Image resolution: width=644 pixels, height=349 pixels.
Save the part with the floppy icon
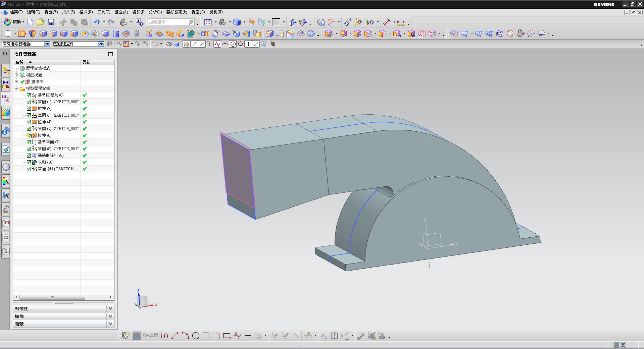(51, 22)
